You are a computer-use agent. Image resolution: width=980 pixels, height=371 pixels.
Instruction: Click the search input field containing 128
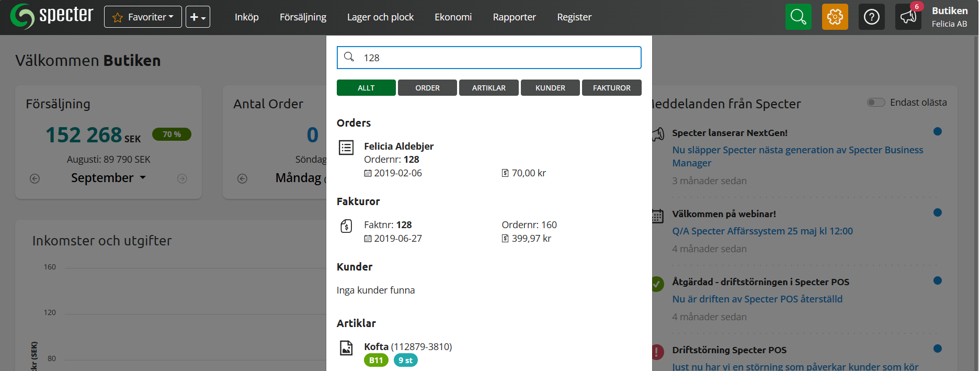click(497, 58)
